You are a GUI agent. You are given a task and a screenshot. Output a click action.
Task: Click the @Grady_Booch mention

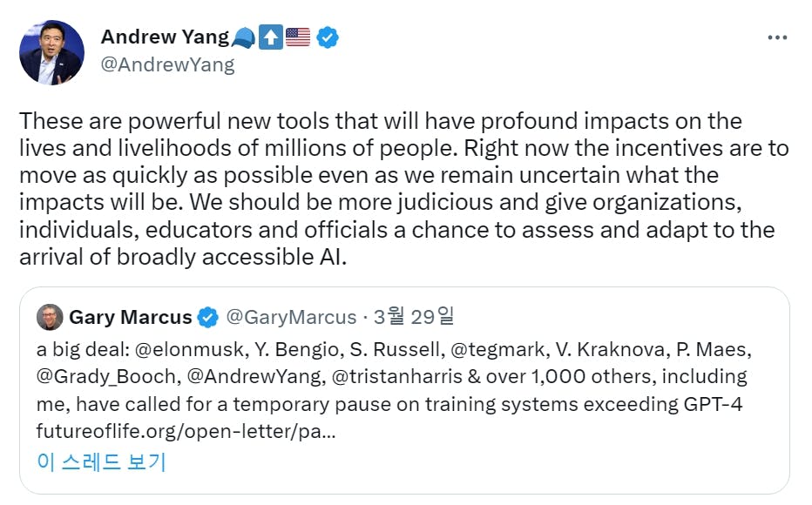click(x=107, y=377)
